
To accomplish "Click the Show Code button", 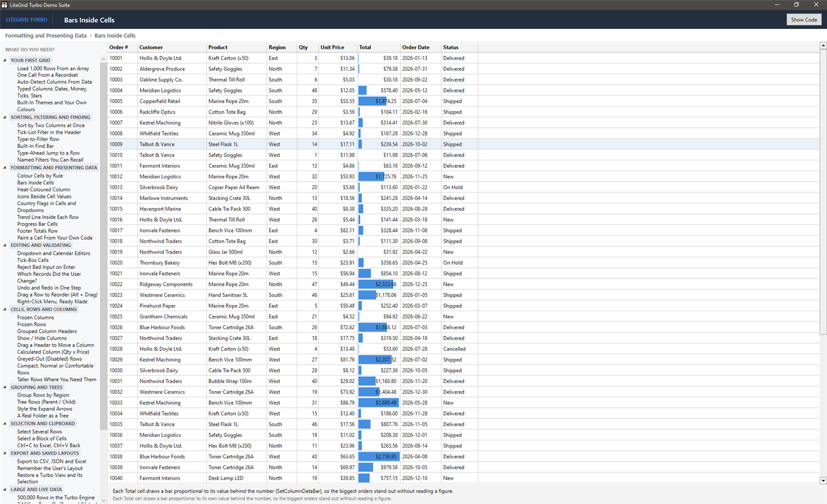I will click(x=804, y=20).
